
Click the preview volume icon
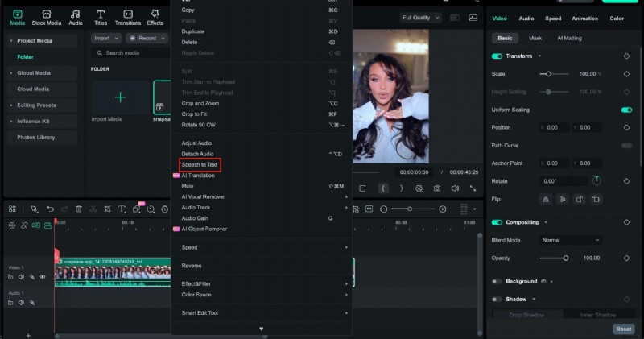point(455,188)
